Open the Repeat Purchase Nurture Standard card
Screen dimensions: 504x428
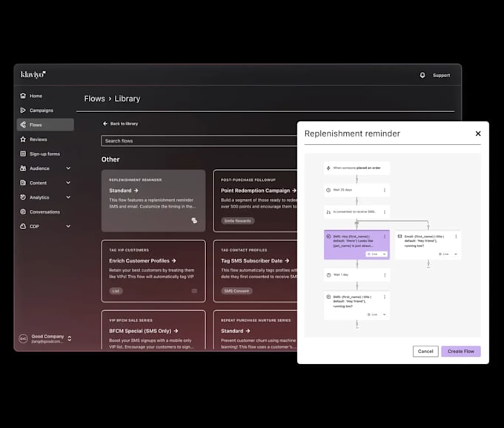tap(255, 330)
